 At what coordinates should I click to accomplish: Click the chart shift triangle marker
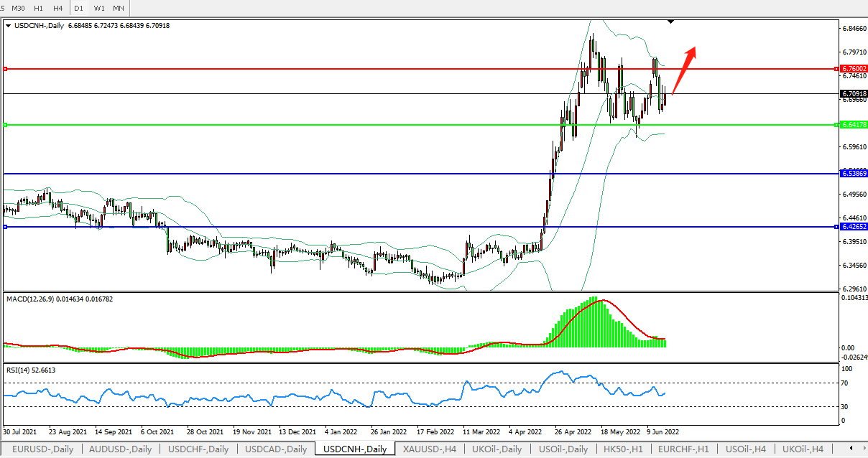670,22
